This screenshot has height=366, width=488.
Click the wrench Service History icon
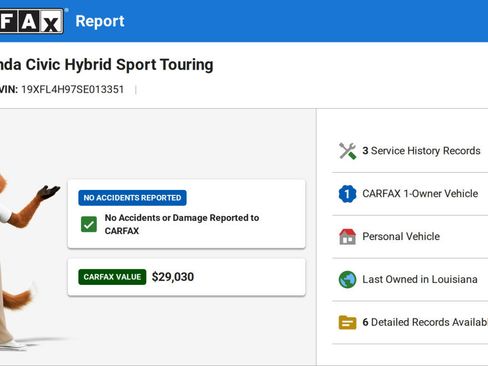click(x=347, y=151)
